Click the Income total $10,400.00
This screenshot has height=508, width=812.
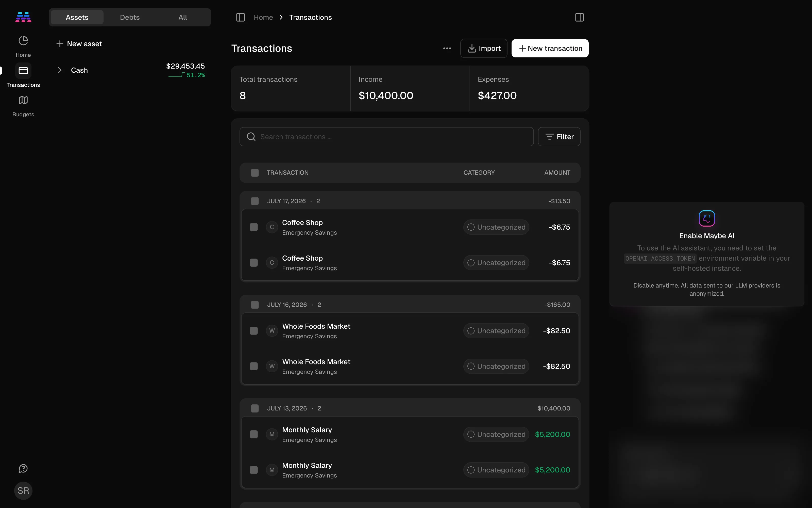[386, 96]
